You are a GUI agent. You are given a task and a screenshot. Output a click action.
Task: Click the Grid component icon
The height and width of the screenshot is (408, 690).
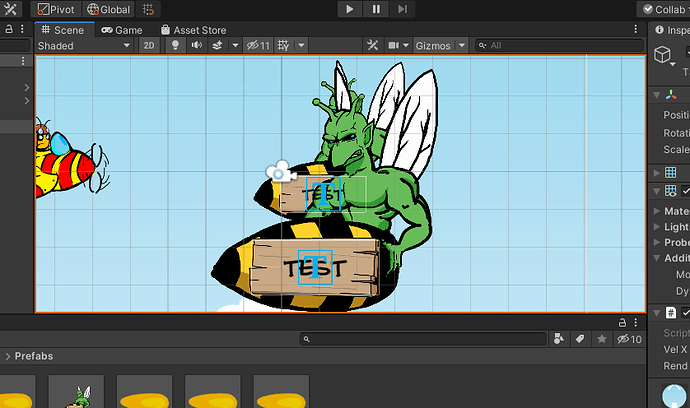671,173
